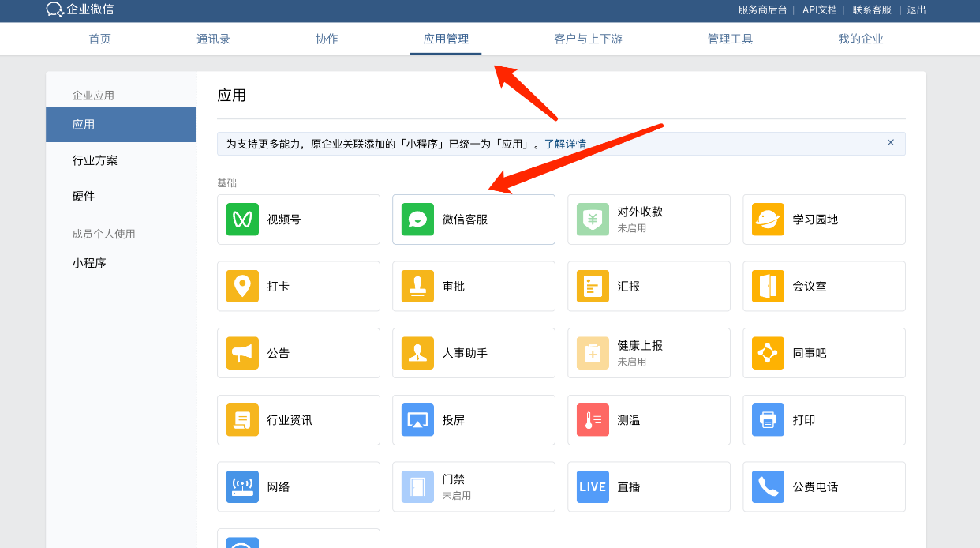The height and width of the screenshot is (548, 980).
Task: Open the 网络 router icon
Action: [x=242, y=487]
